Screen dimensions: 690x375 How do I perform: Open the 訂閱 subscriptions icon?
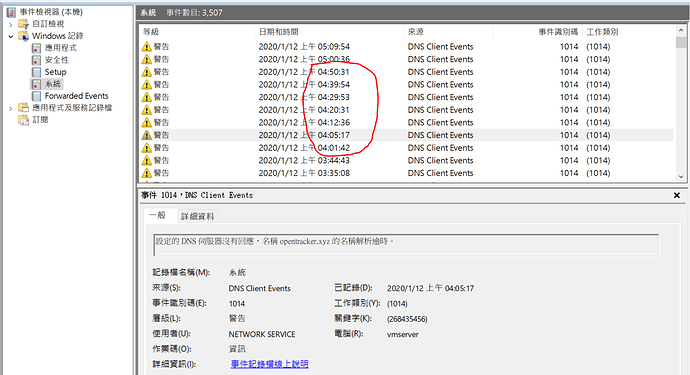[x=23, y=120]
